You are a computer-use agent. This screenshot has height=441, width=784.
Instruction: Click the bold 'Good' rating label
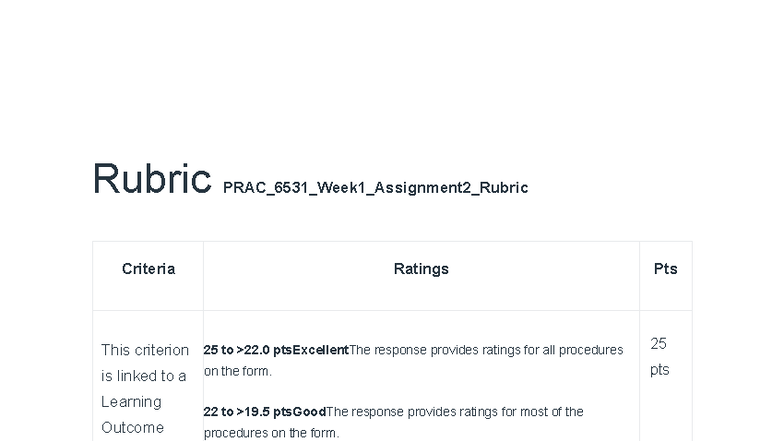(309, 412)
